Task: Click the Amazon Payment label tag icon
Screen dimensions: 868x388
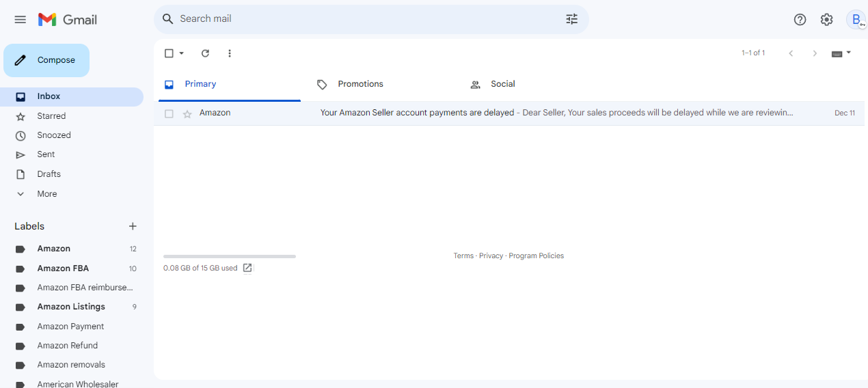Action: click(21, 327)
